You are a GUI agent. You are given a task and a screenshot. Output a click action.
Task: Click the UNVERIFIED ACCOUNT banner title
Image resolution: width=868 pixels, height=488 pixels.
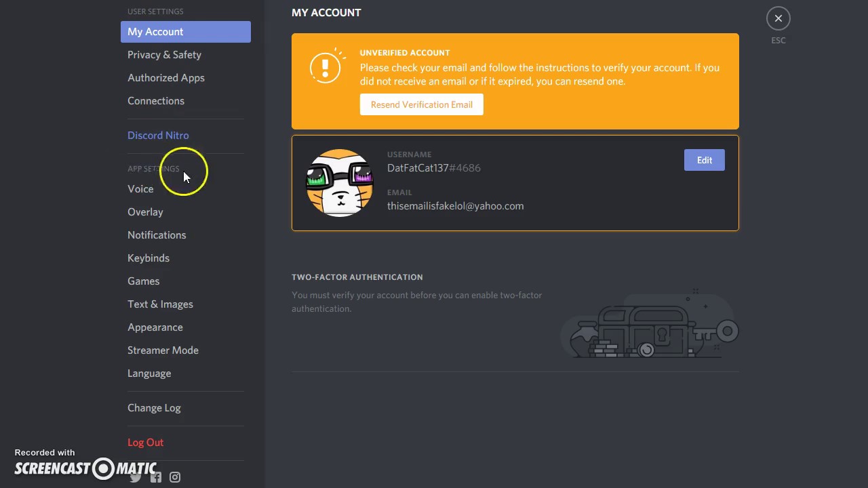[405, 53]
